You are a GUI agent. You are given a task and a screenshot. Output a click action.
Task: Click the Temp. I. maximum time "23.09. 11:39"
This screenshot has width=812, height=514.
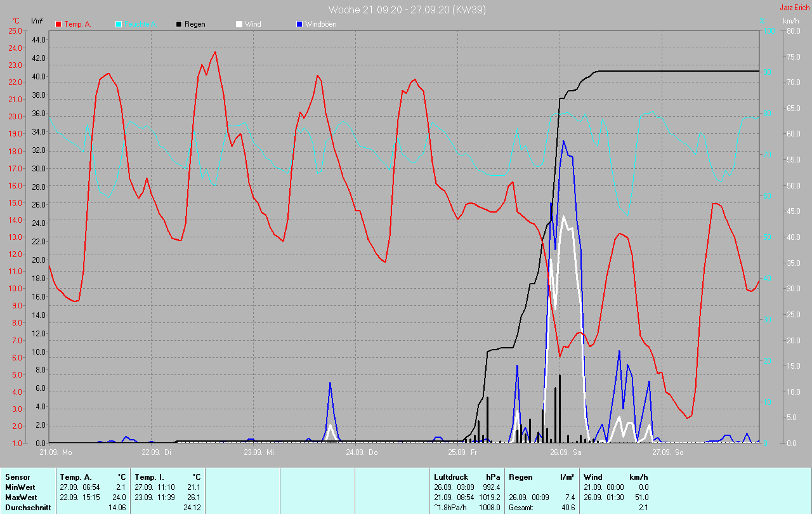coord(155,498)
